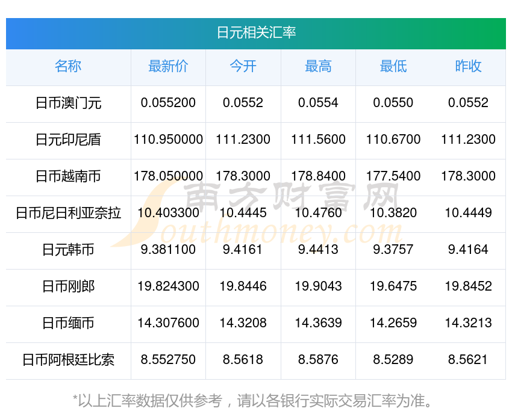Click latest price 0.055200
This screenshot has width=512, height=420.
[x=168, y=103]
